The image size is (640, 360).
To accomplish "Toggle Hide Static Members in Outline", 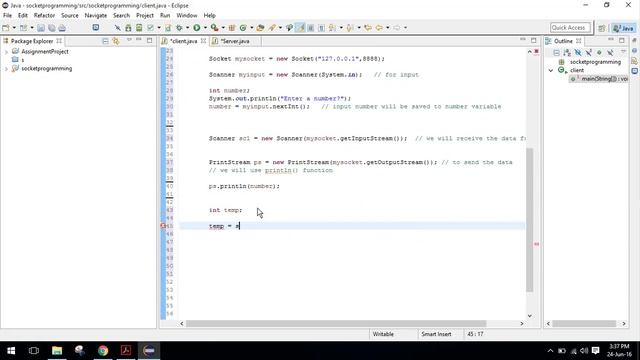I will (x=588, y=53).
